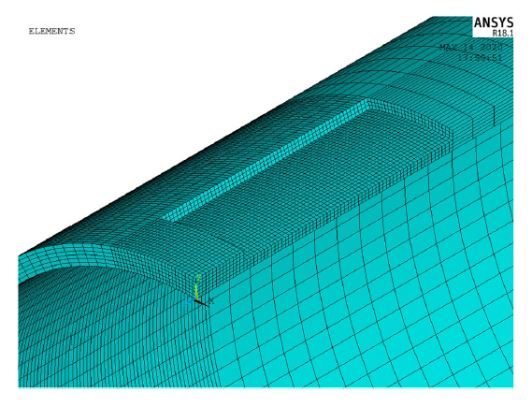Click the R18.1 version label

pos(503,34)
